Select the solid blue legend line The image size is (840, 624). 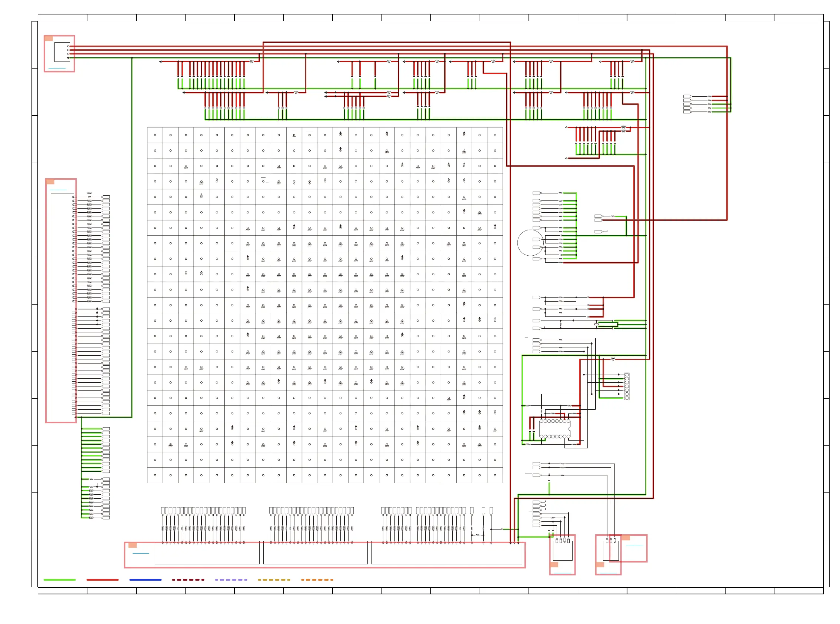pos(145,580)
